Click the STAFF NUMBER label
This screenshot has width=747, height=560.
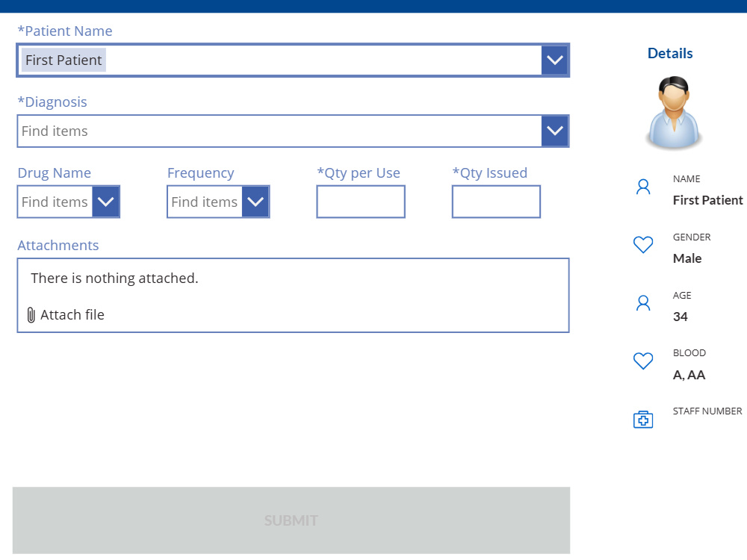click(707, 411)
